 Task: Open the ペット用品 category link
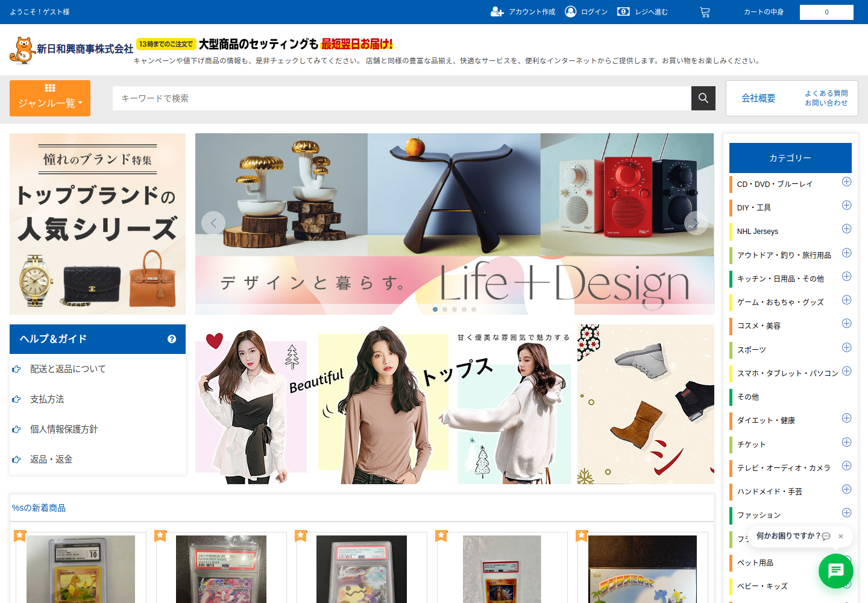(755, 563)
